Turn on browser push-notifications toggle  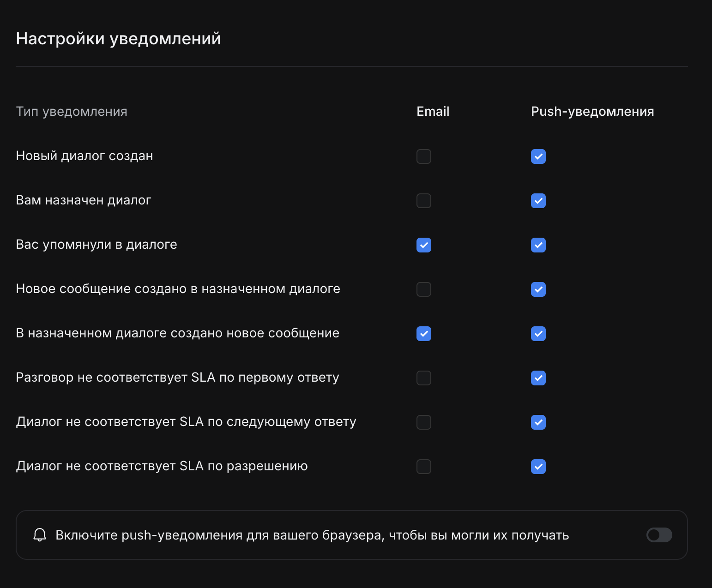coord(659,535)
